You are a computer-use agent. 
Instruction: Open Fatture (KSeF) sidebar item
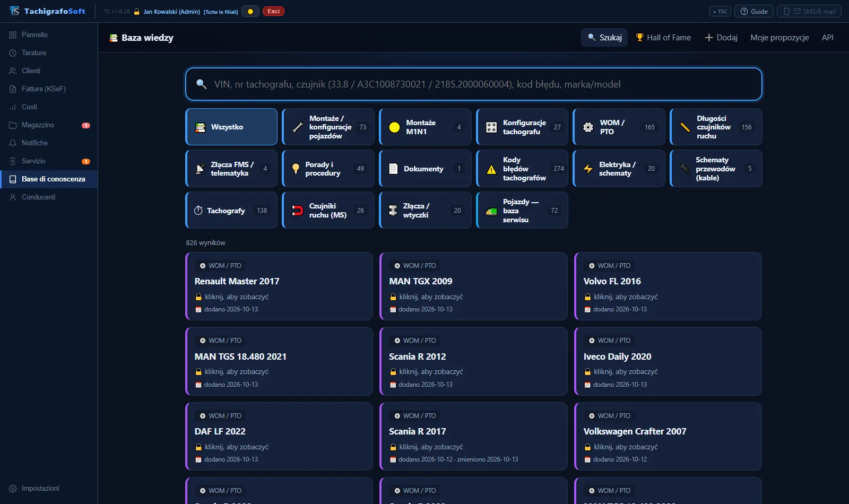(49, 89)
